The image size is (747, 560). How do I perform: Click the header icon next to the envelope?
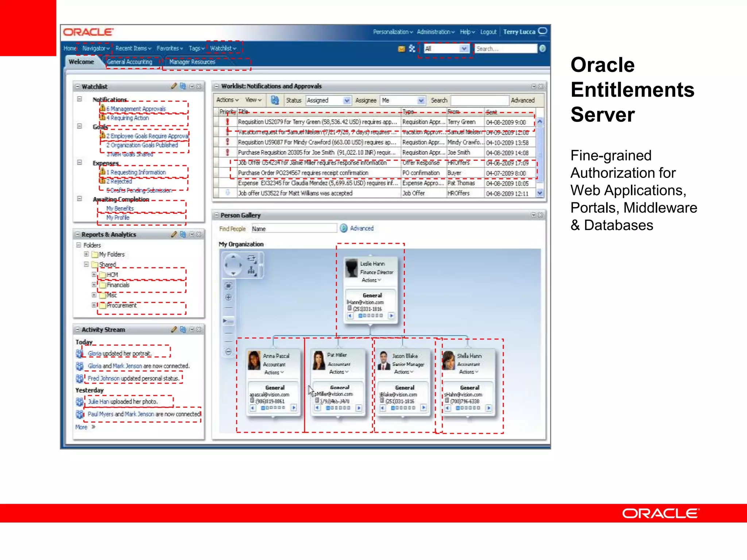(x=412, y=48)
